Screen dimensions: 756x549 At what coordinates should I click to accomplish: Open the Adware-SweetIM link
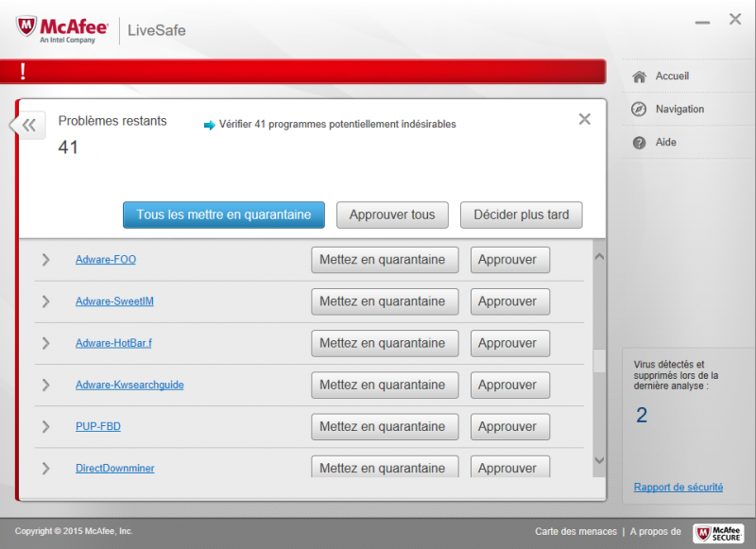click(x=114, y=301)
